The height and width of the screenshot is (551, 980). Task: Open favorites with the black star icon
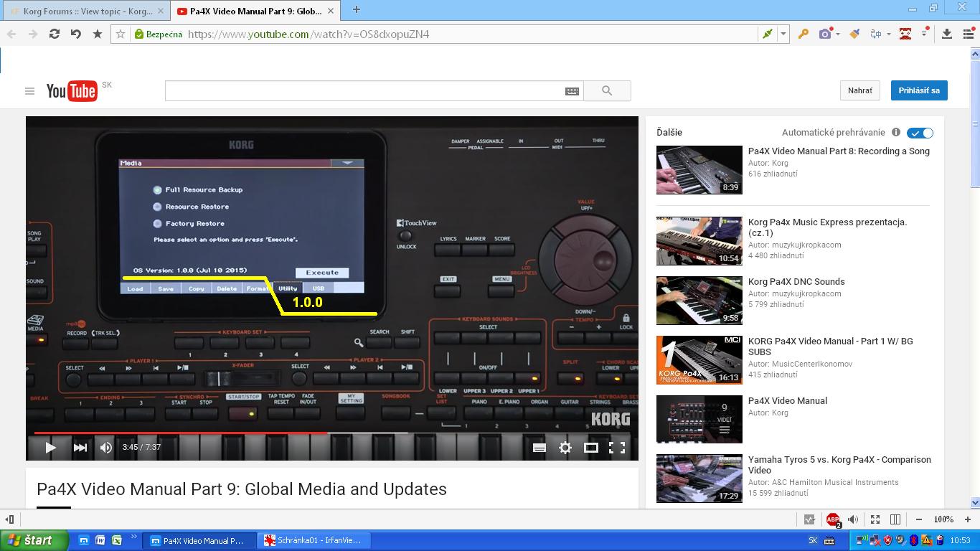pyautogui.click(x=98, y=34)
